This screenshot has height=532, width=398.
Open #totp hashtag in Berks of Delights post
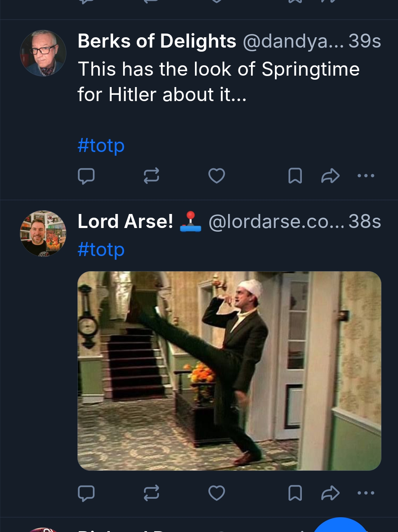click(101, 146)
